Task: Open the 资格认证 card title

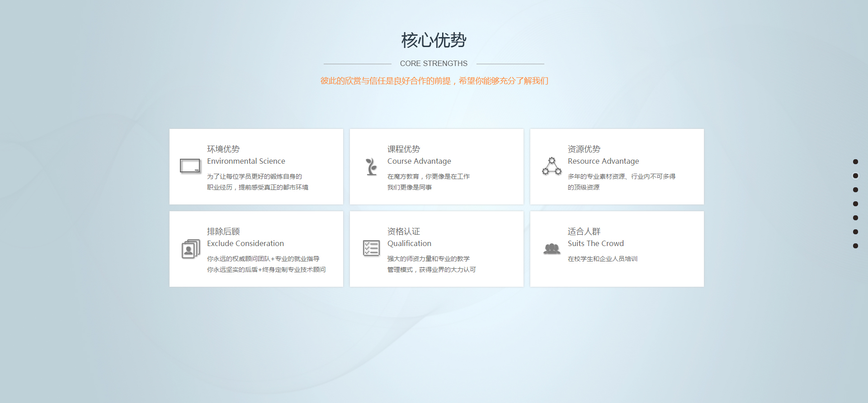Action: point(403,231)
